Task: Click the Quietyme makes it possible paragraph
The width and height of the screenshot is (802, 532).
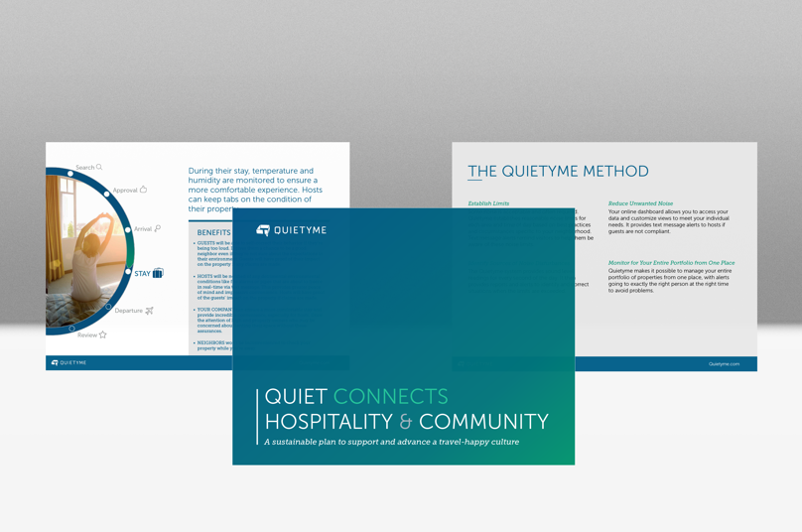Action: tap(670, 280)
